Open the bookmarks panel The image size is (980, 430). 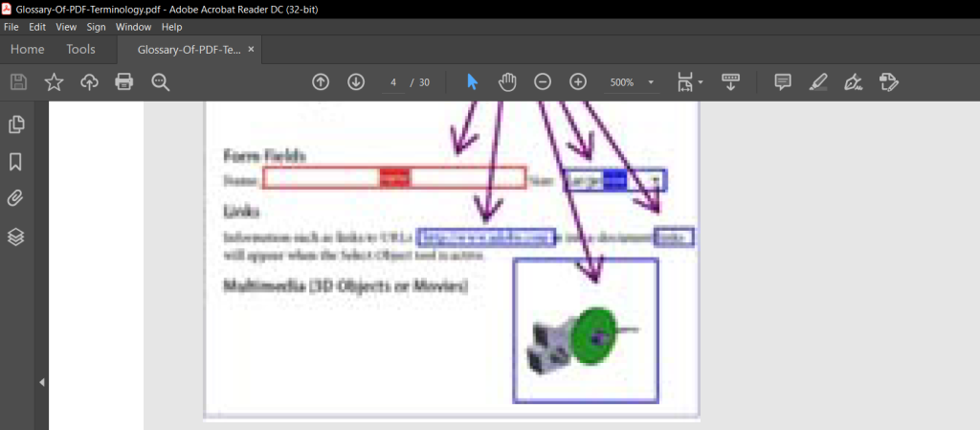coord(16,162)
